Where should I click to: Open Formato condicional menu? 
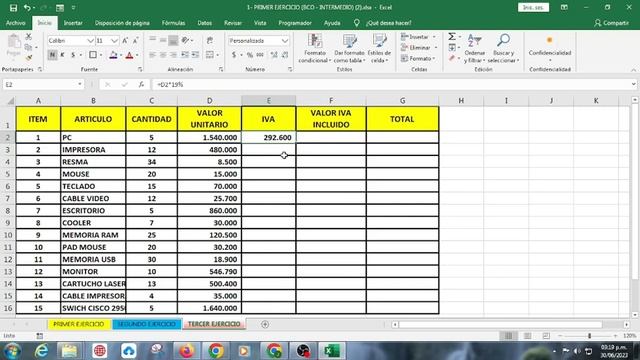coord(315,48)
